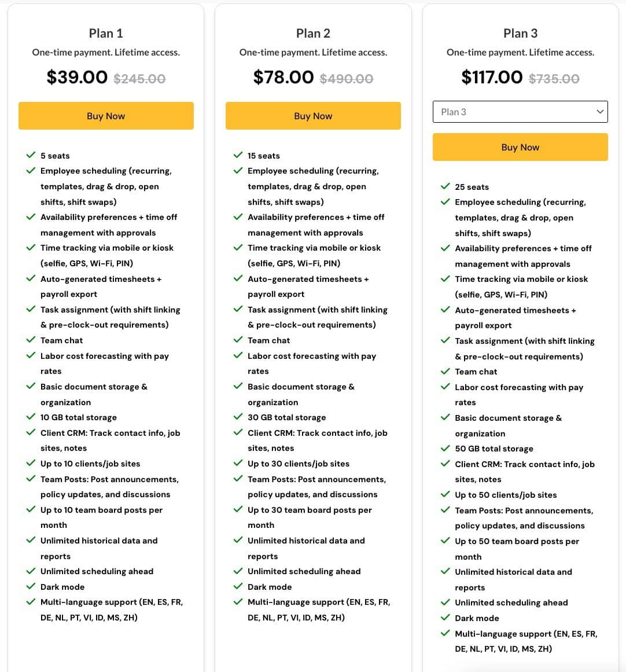The image size is (626, 672).
Task: Click the struck-through $735.00 price
Action: coord(554,78)
